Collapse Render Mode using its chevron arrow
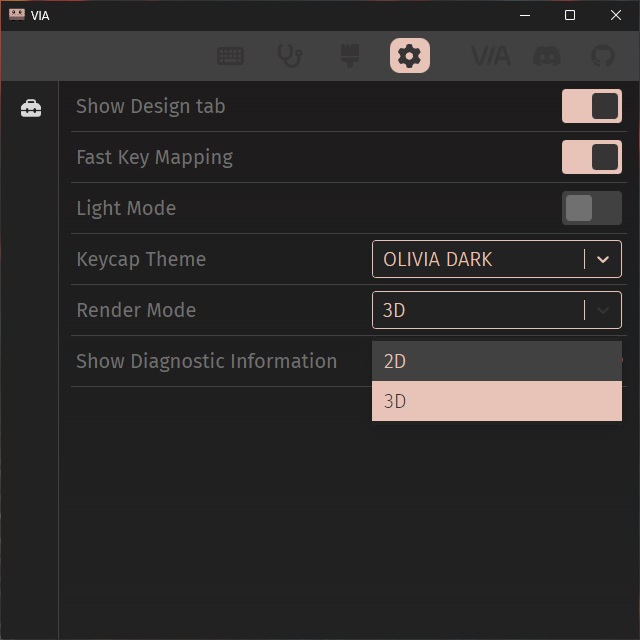 603,310
